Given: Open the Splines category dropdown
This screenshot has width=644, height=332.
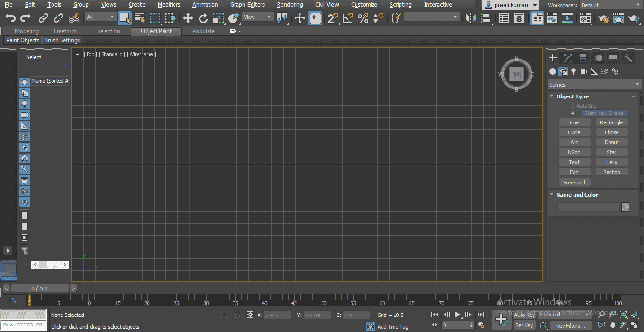Looking at the screenshot, I should [x=594, y=84].
